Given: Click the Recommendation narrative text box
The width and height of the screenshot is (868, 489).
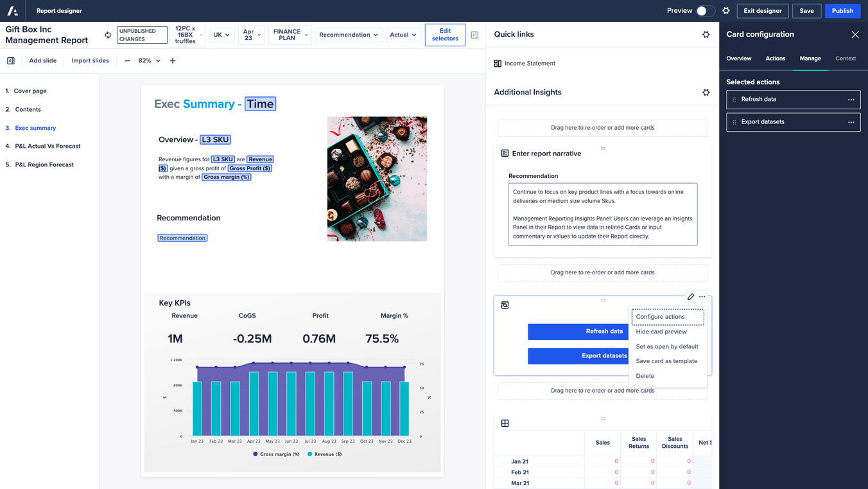Looking at the screenshot, I should pyautogui.click(x=602, y=214).
